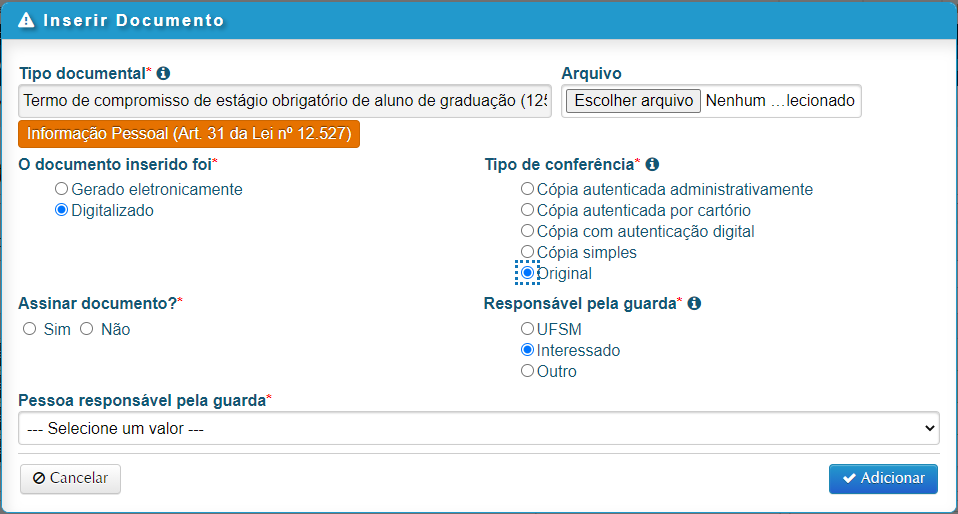Image resolution: width=958 pixels, height=514 pixels.
Task: Click warning triangle icon in dialog header
Action: pos(27,20)
